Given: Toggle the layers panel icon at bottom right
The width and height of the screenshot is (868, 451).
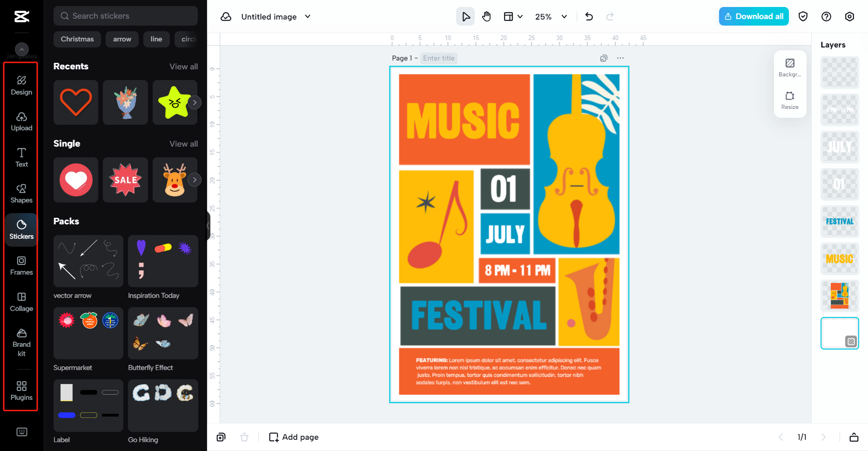Looking at the screenshot, I should (854, 437).
